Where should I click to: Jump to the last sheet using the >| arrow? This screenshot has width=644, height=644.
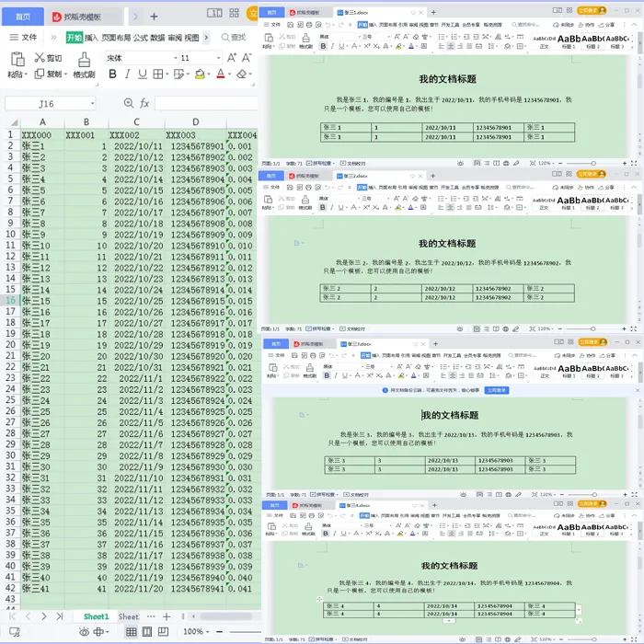60,616
